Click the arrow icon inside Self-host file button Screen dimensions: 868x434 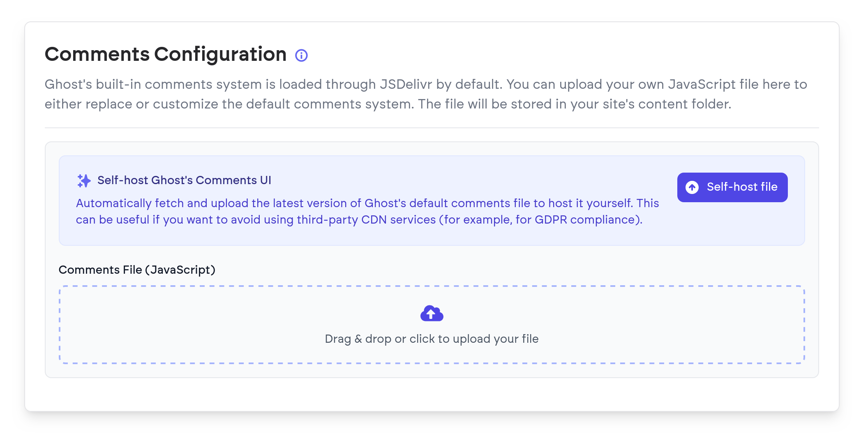point(692,187)
